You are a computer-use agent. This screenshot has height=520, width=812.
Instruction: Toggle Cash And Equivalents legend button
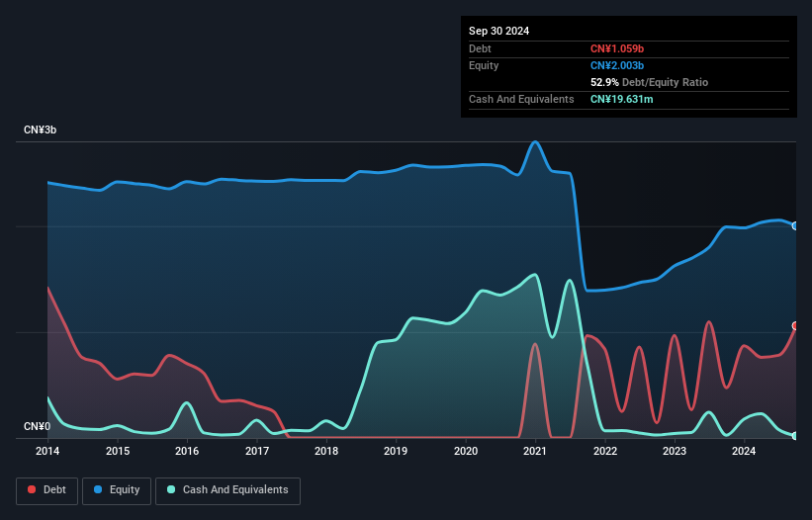[x=227, y=490]
